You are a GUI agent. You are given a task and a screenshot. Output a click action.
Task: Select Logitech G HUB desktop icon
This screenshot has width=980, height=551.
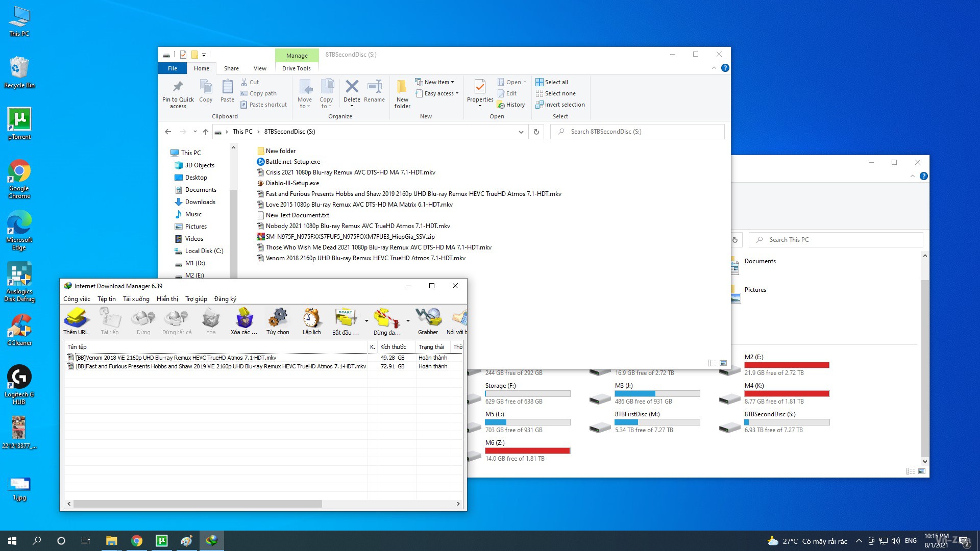pos(19,385)
